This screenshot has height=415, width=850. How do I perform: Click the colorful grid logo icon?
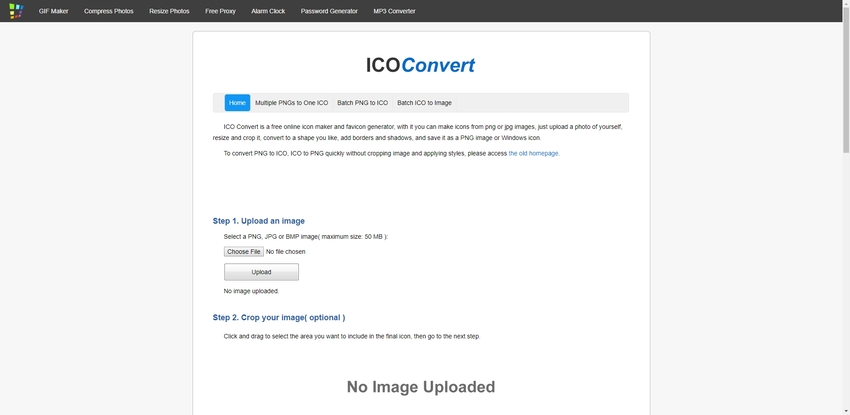(16, 11)
